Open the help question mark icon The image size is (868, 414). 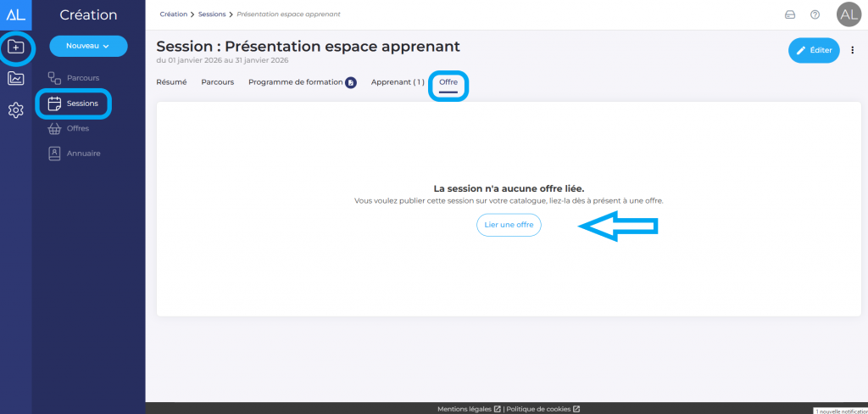click(815, 14)
